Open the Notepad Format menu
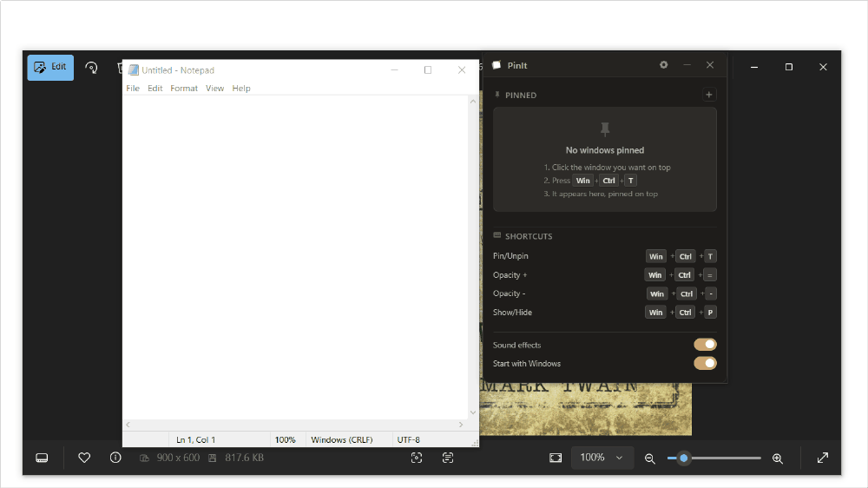Viewport: 868px width, 488px height. (184, 88)
